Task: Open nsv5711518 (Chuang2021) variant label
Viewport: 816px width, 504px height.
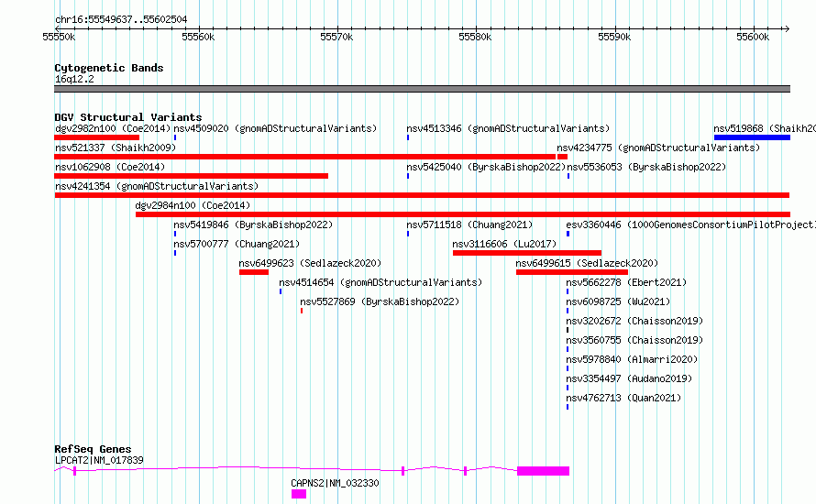Action: click(470, 225)
